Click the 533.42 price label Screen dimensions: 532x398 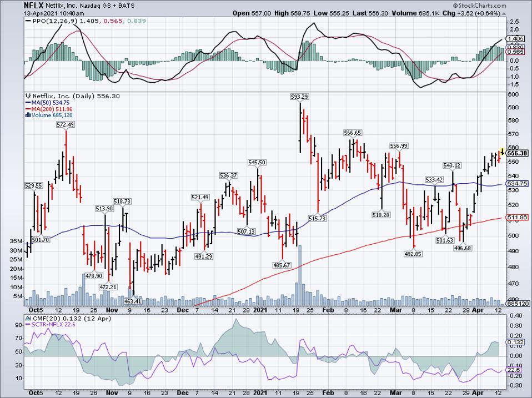pyautogui.click(x=434, y=180)
